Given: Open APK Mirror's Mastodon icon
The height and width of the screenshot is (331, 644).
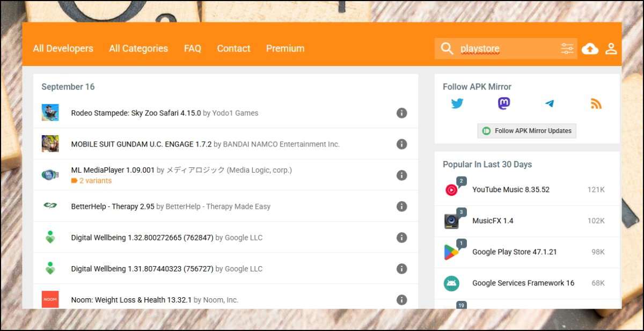Looking at the screenshot, I should [504, 104].
